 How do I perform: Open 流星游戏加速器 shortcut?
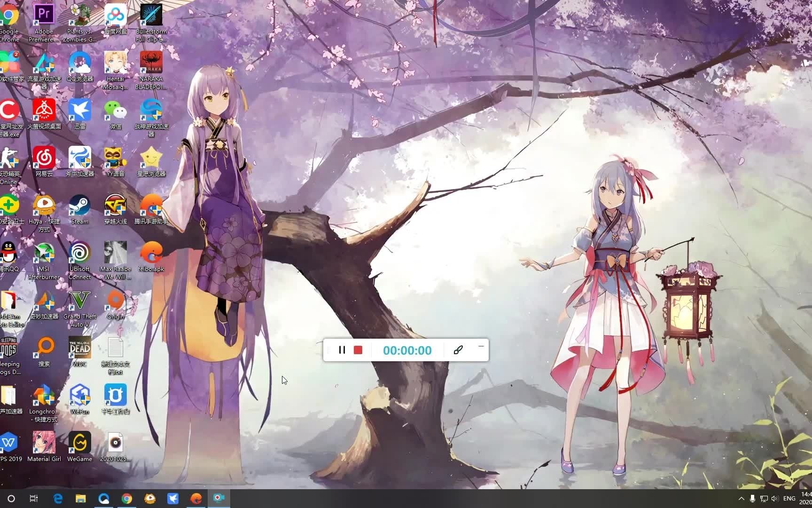[x=44, y=70]
